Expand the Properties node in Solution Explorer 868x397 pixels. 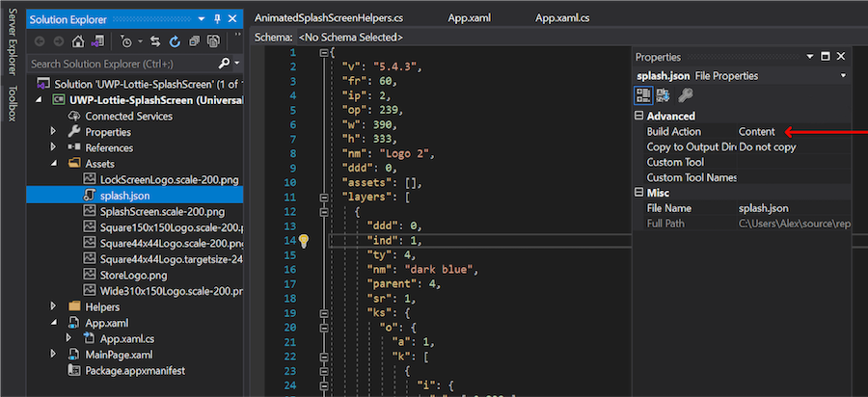tap(53, 132)
